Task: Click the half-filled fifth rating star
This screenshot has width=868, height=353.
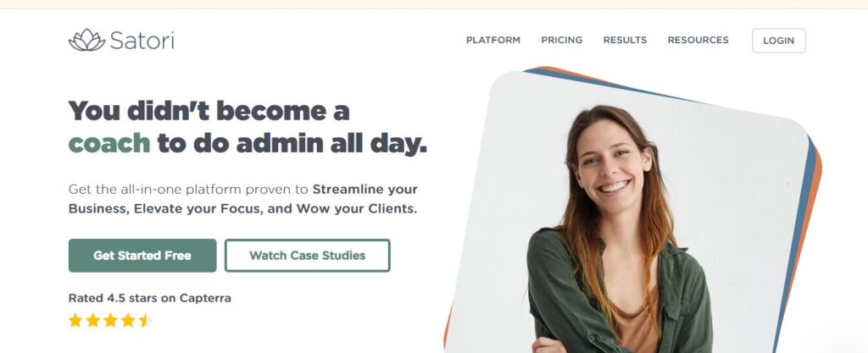Action: (146, 320)
